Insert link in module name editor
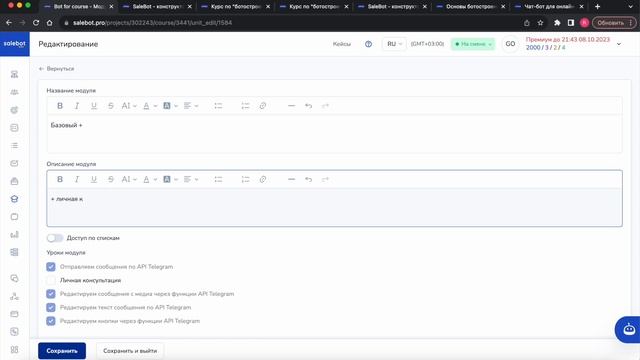 (263, 106)
